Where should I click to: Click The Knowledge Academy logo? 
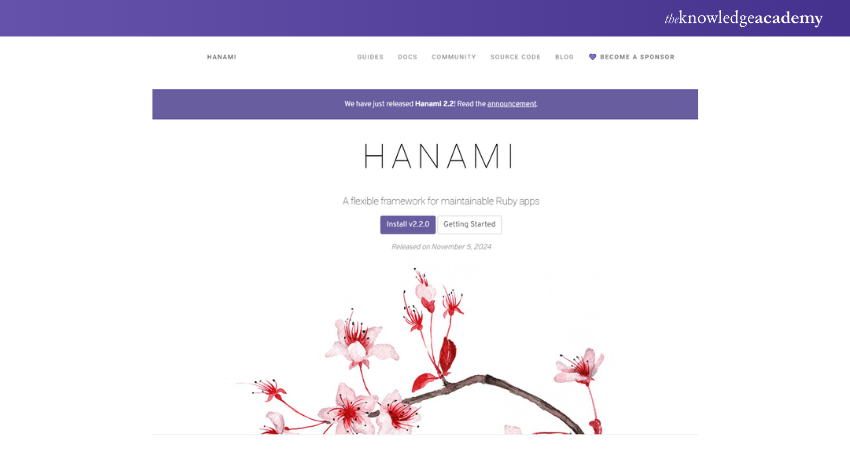tap(743, 18)
